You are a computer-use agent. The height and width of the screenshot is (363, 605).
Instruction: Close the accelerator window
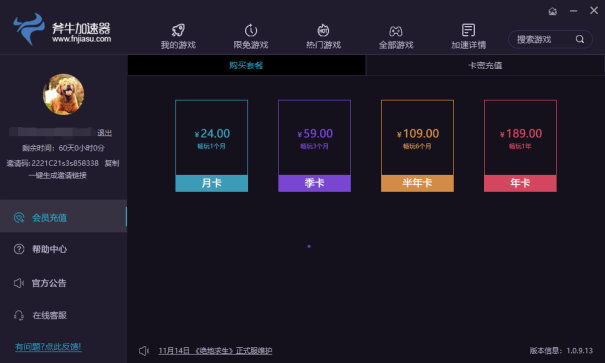click(594, 10)
